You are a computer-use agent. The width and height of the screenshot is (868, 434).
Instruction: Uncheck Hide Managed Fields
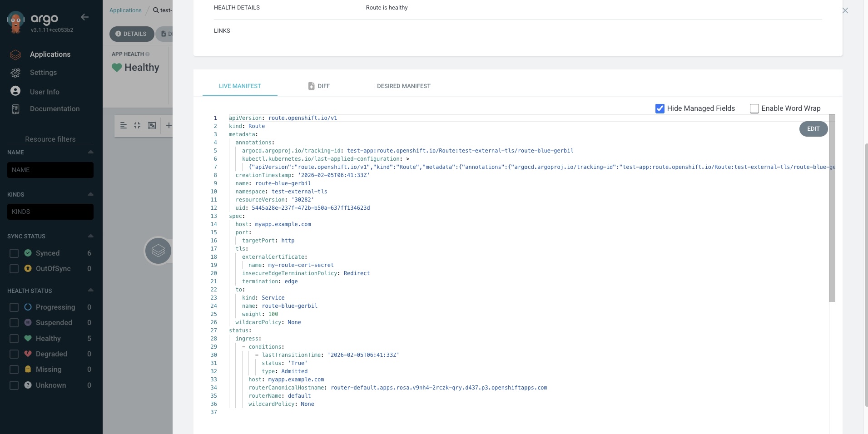coord(660,108)
